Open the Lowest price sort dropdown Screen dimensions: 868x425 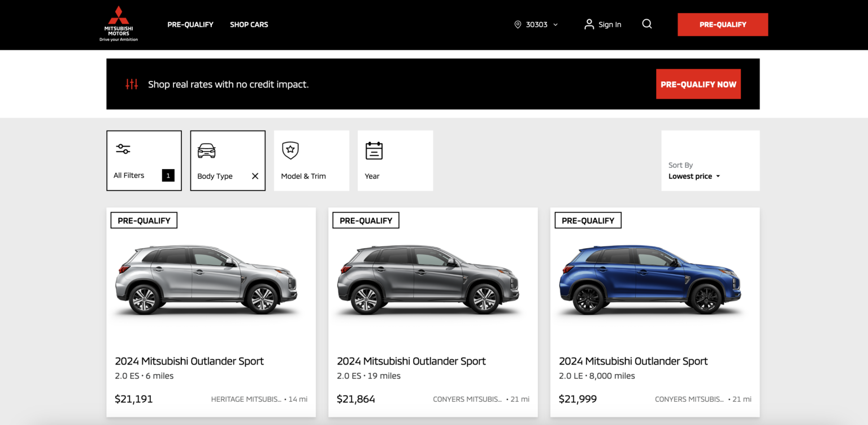(694, 176)
